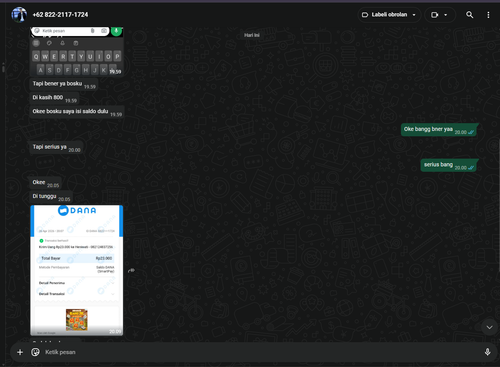
Task: Select message "Okee bosku saya isi saldo dulu"
Action: [77, 112]
